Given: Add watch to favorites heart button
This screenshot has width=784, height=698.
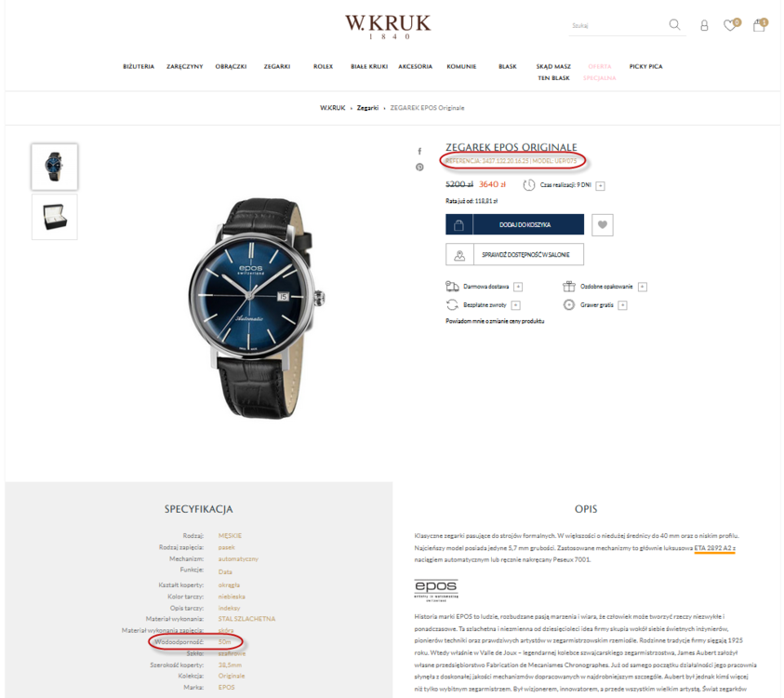Looking at the screenshot, I should pos(603,224).
